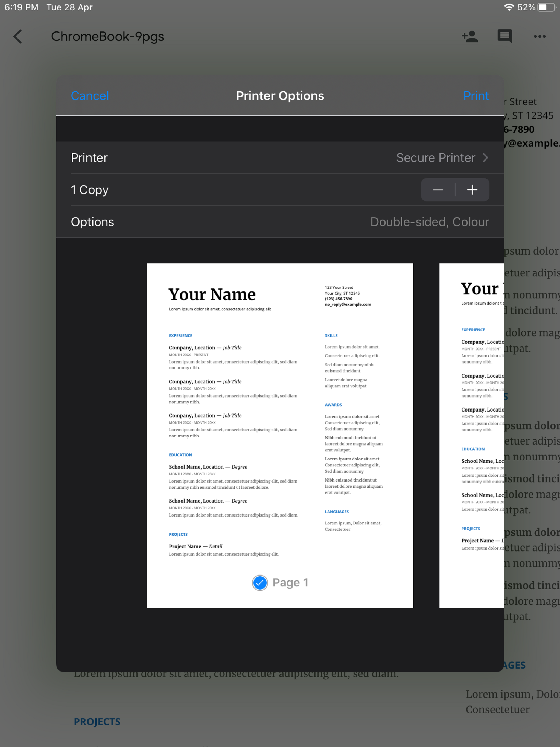
Task: Tap the ChromeBook-9pgs document title
Action: point(107,36)
